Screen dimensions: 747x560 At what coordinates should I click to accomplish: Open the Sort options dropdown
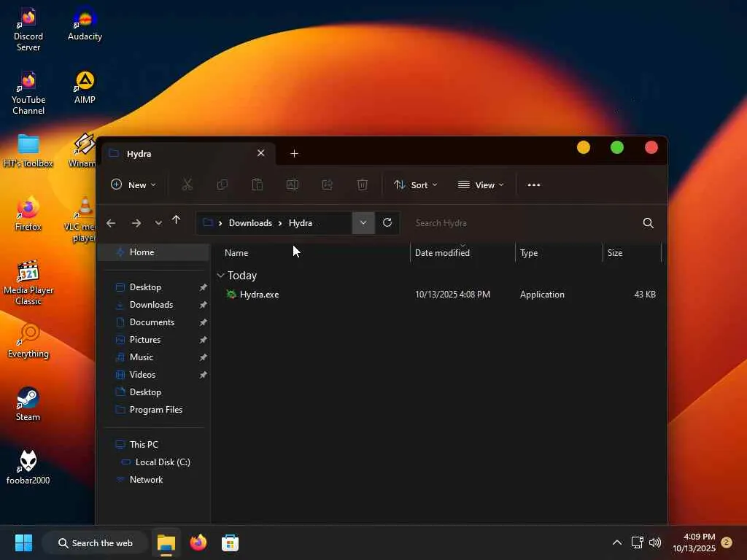[415, 184]
